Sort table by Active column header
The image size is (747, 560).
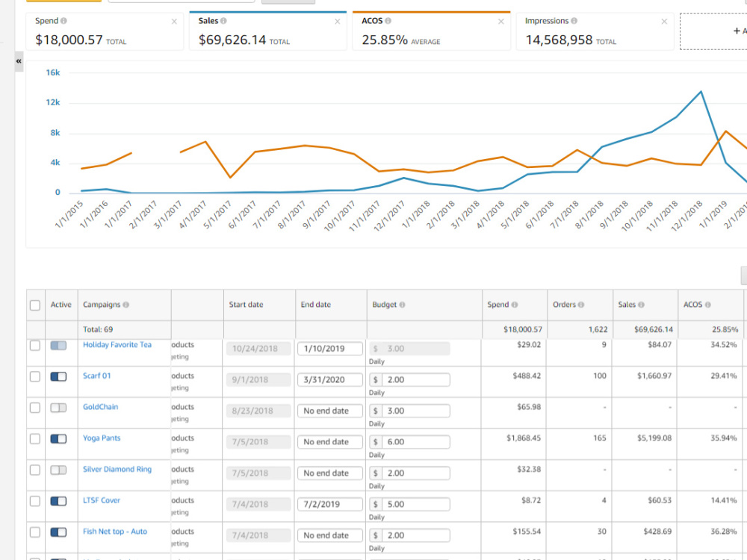[61, 305]
